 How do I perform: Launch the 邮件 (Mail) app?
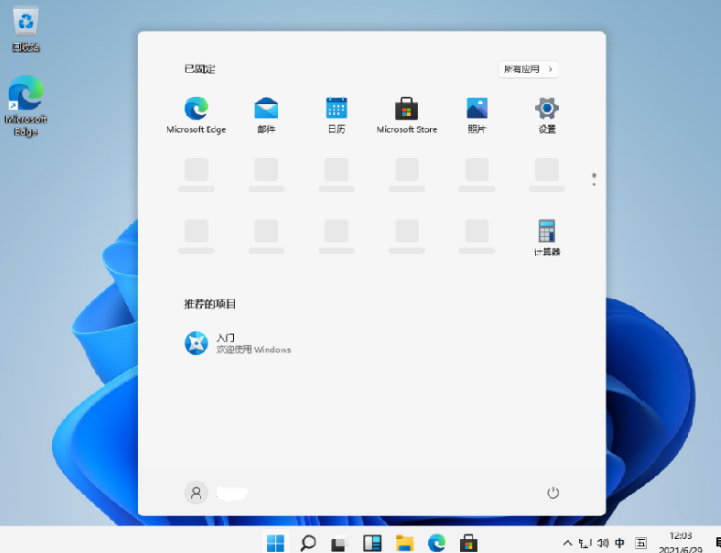(266, 109)
